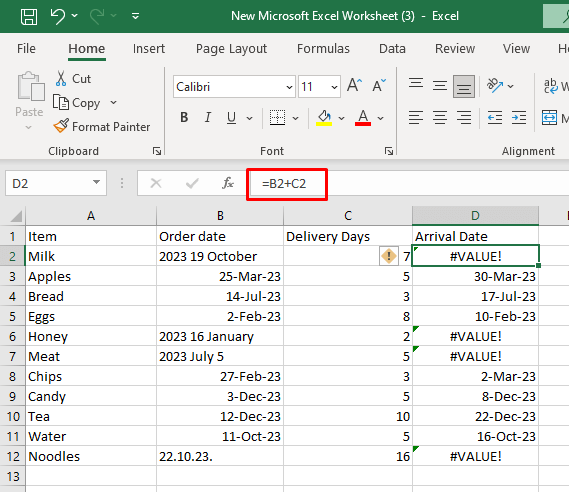
Task: Expand the font size dropdown
Action: tap(334, 87)
